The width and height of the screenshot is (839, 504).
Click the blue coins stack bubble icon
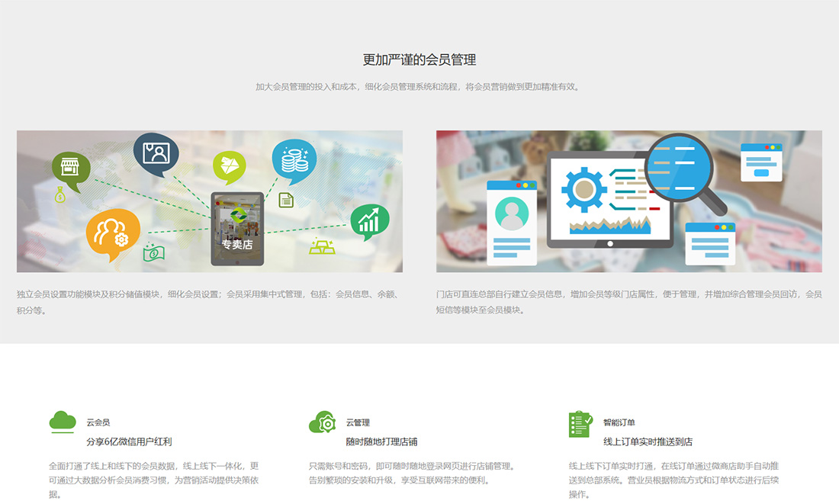(294, 162)
